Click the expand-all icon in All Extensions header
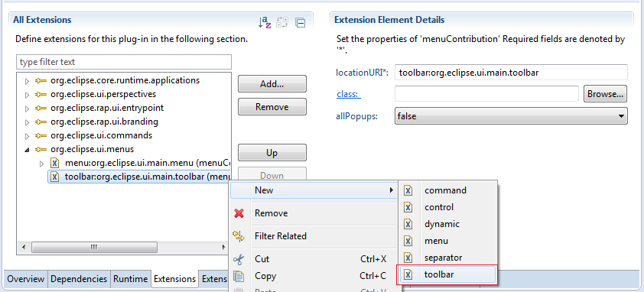Screen dimensions: 644x292 click(x=282, y=22)
